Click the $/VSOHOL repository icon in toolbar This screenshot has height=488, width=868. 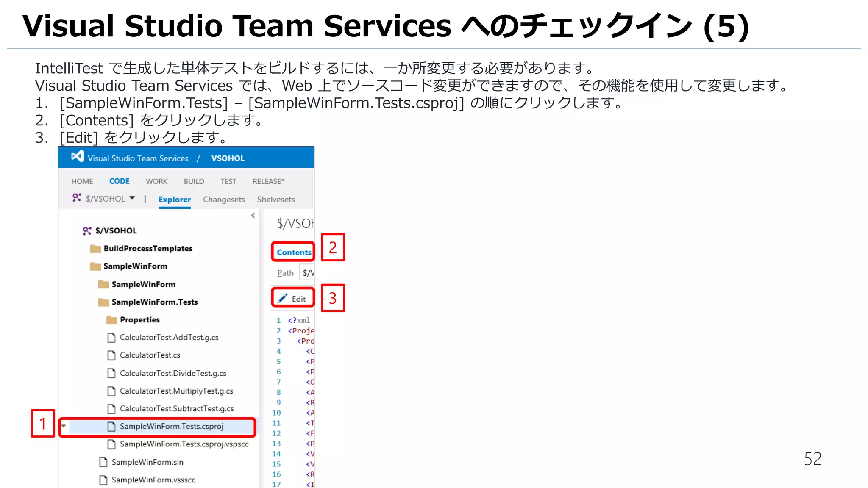pyautogui.click(x=76, y=198)
